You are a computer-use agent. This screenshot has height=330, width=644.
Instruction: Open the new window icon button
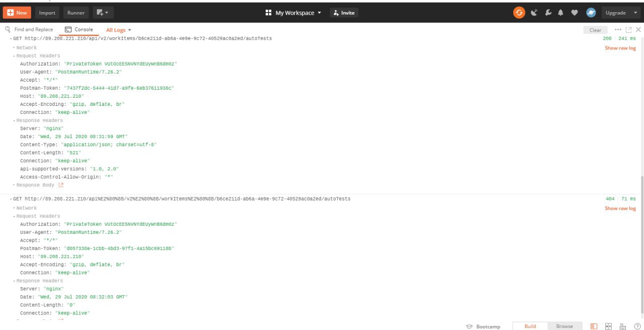[x=102, y=13]
